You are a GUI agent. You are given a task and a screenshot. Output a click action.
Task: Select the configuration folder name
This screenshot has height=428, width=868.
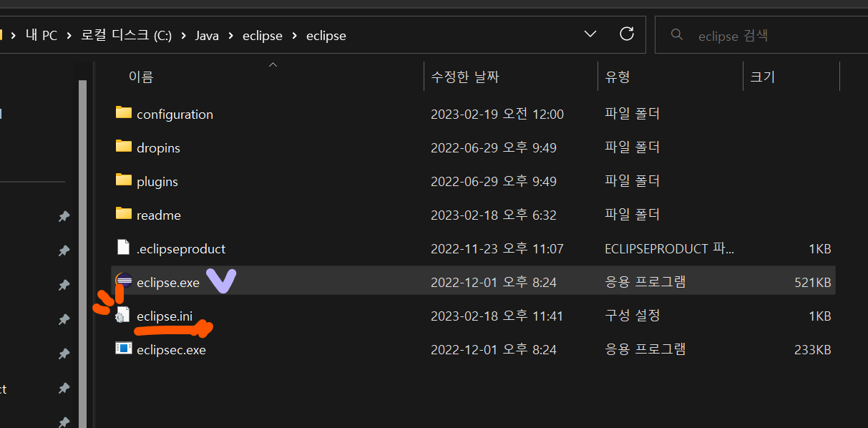pyautogui.click(x=175, y=115)
